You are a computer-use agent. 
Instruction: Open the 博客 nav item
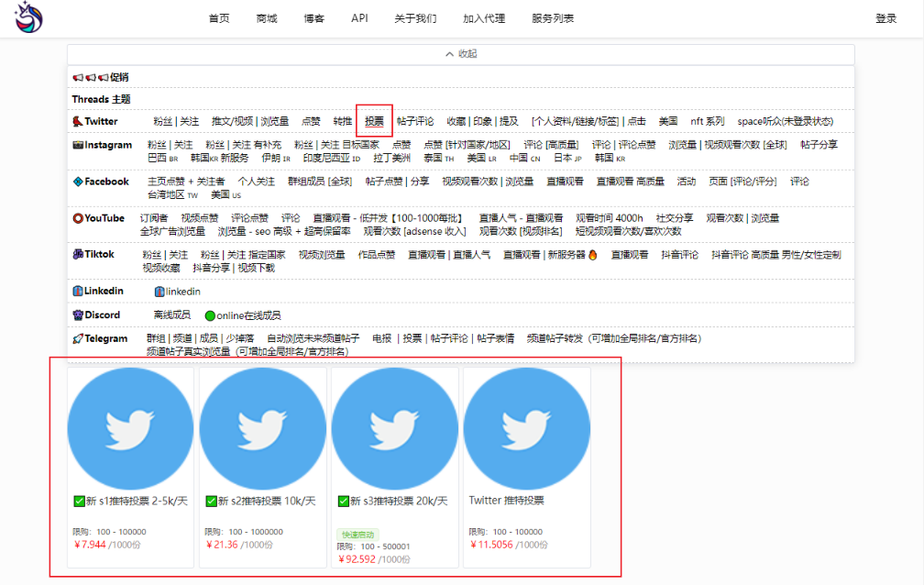point(314,18)
